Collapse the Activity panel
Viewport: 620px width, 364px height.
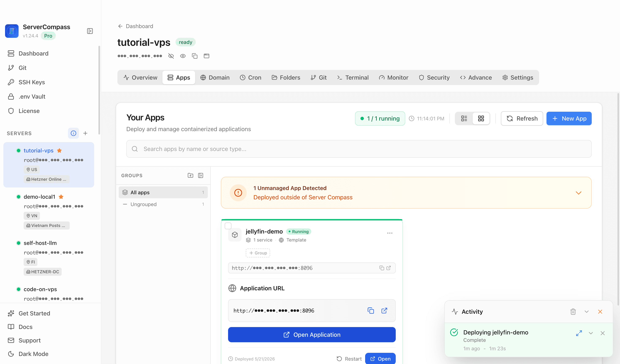tap(587, 312)
